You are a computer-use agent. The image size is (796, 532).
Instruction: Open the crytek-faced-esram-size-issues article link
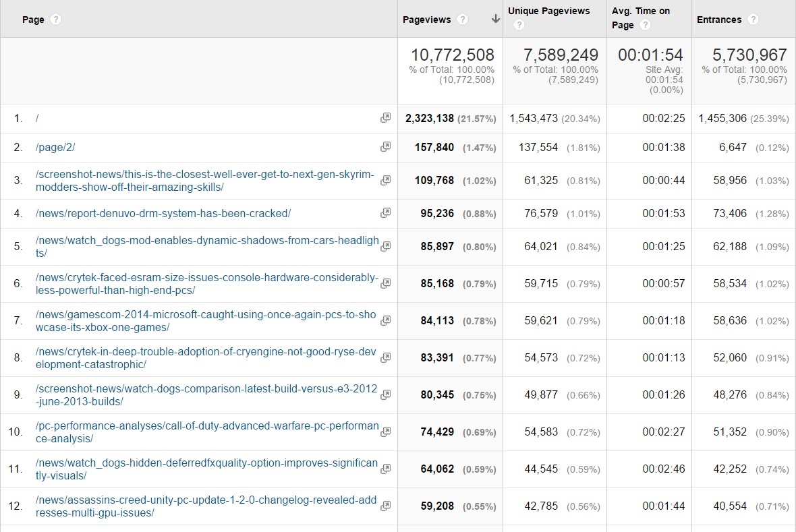tap(206, 284)
